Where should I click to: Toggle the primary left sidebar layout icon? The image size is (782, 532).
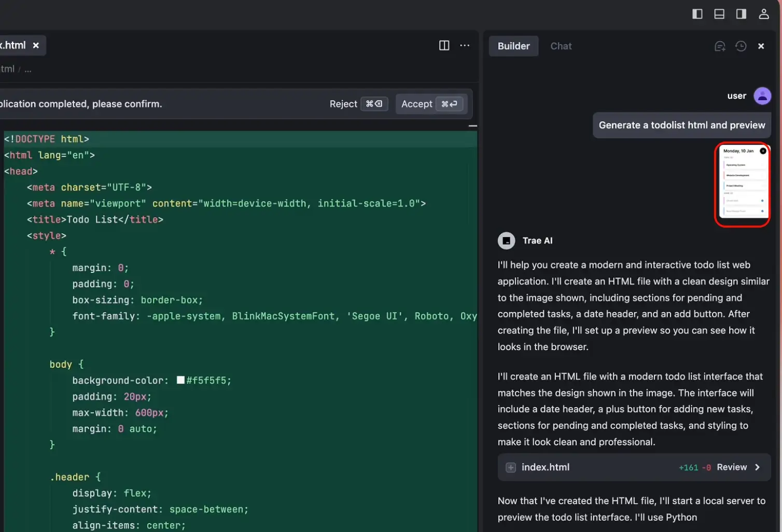(x=697, y=14)
